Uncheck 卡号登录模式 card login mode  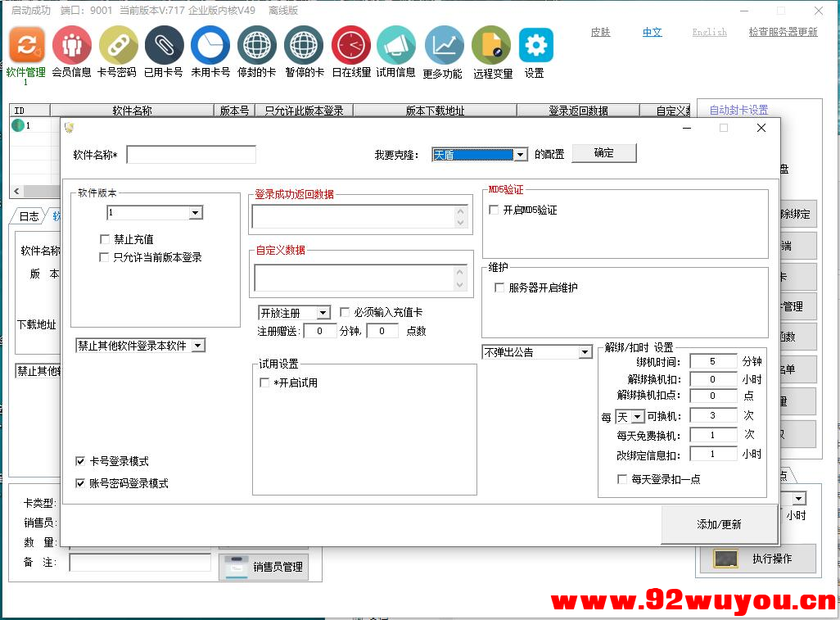tap(80, 460)
